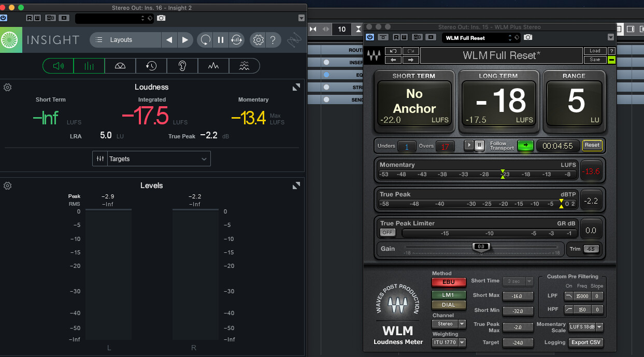Toggle Follow Transport green arrow
This screenshot has width=644, height=357.
pyautogui.click(x=525, y=146)
